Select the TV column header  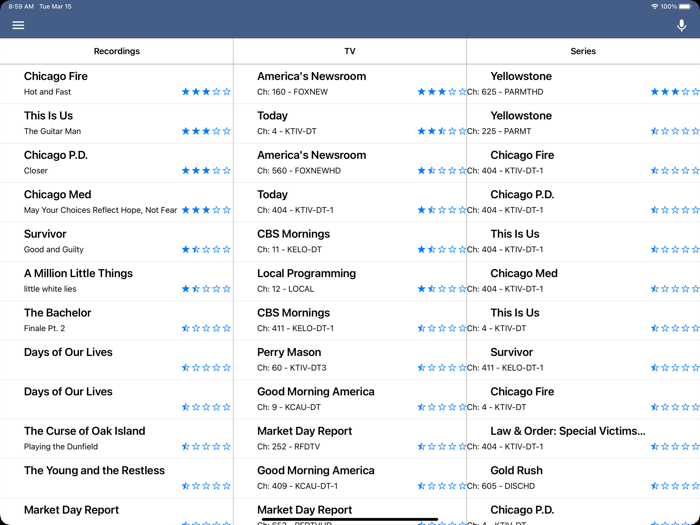coord(350,51)
